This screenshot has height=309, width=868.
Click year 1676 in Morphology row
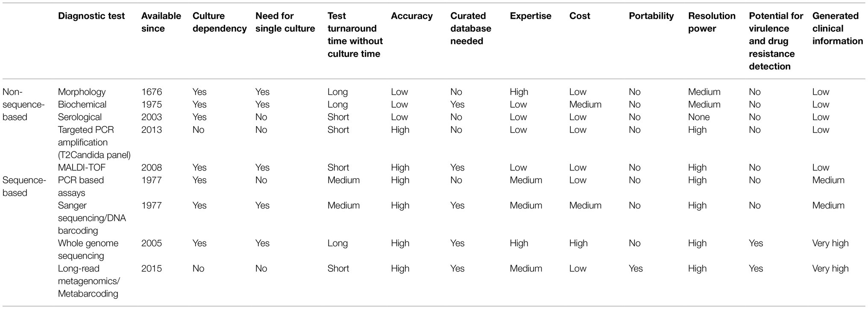[x=152, y=92]
